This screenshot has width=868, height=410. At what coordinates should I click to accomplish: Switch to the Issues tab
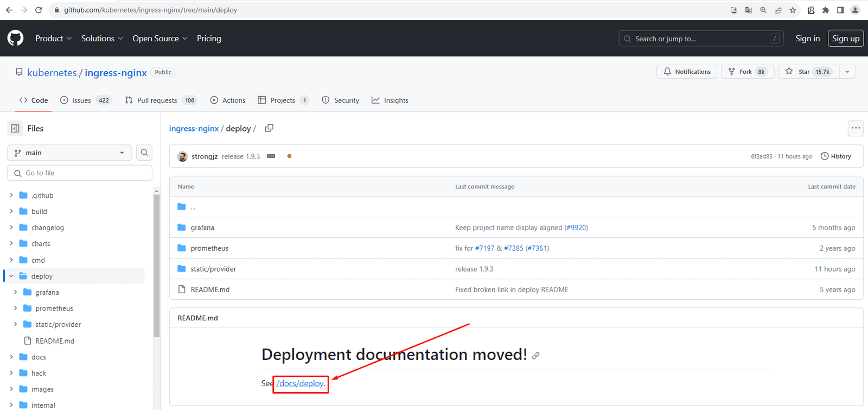pyautogui.click(x=86, y=100)
